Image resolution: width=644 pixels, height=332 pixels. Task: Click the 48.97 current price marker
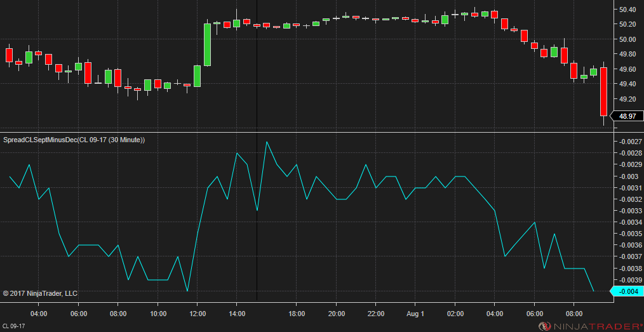pyautogui.click(x=627, y=116)
